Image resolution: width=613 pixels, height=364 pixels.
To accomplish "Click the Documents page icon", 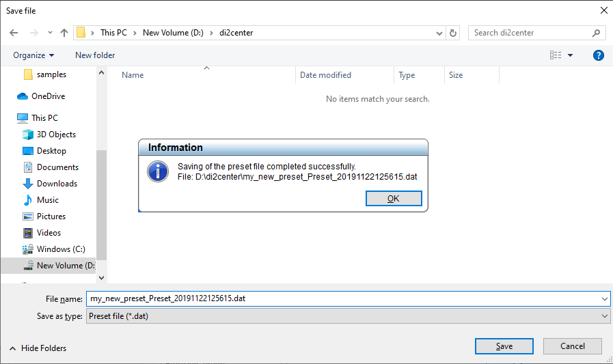I will coord(28,167).
